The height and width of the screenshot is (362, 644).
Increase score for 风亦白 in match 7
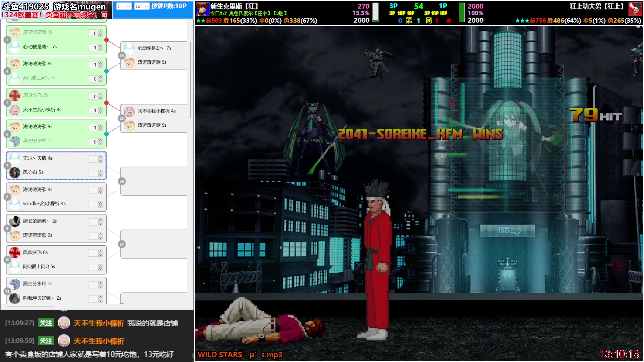click(100, 171)
